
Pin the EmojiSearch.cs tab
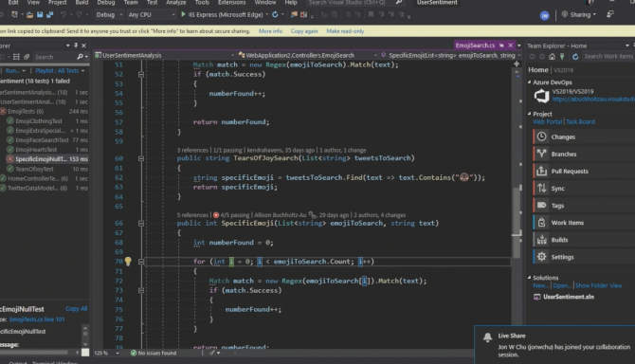point(501,45)
